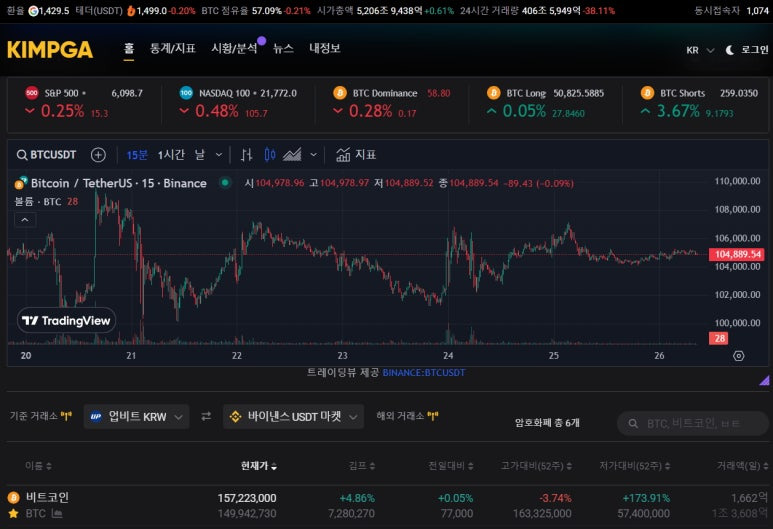Viewport: 773px width, 529px height.
Task: Open the 바이낸스 USDT 마켓 dropdown
Action: pyautogui.click(x=293, y=417)
